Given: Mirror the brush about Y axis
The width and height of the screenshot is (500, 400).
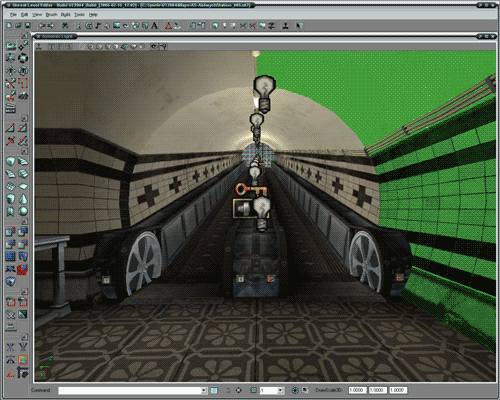Looking at the screenshot, I should click(x=23, y=347).
